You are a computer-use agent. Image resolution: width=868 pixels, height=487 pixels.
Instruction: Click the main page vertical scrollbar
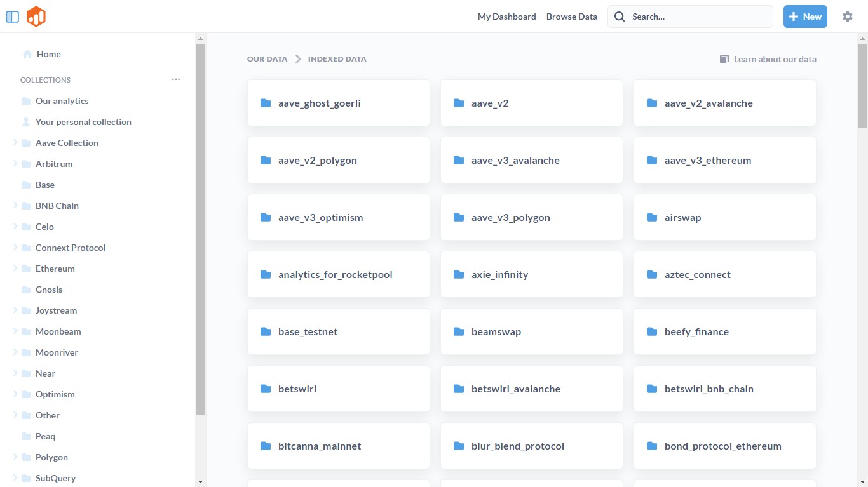pos(862,86)
